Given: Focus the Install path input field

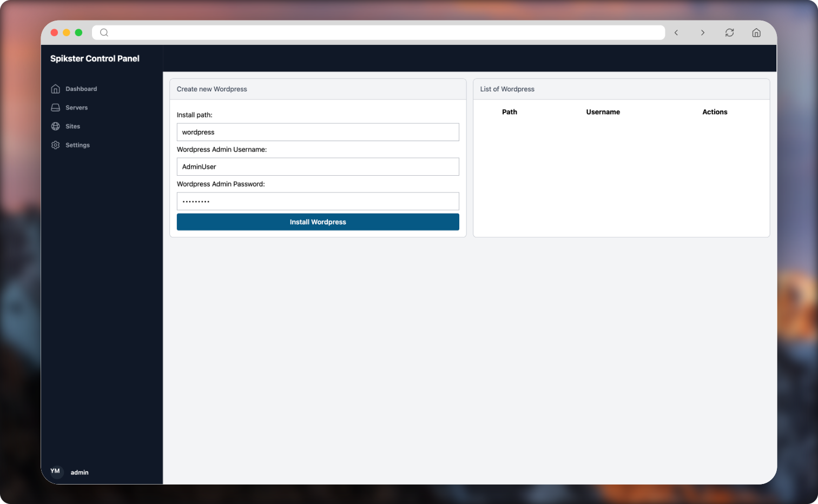Looking at the screenshot, I should [x=318, y=132].
